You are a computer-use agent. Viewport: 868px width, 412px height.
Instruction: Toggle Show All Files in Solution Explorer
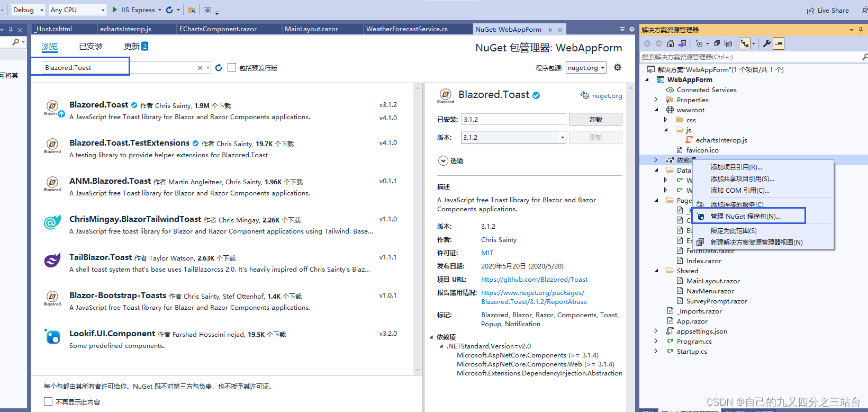[x=728, y=43]
